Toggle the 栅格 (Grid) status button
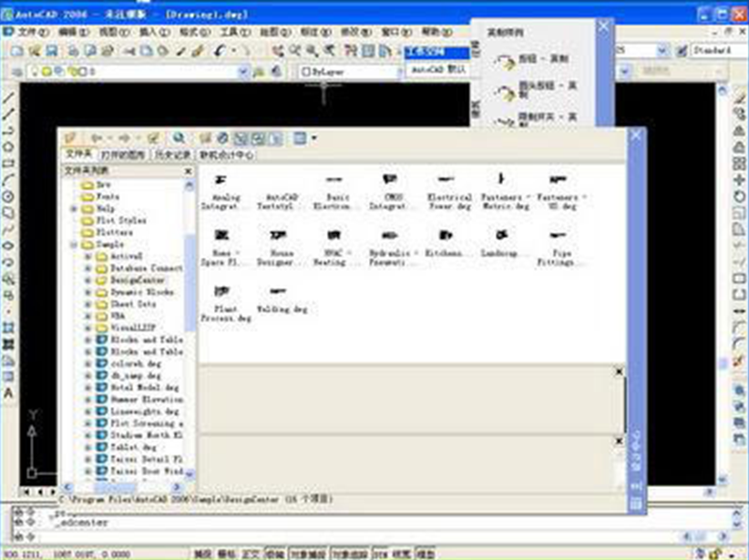Image resolution: width=749 pixels, height=560 pixels. tap(228, 553)
